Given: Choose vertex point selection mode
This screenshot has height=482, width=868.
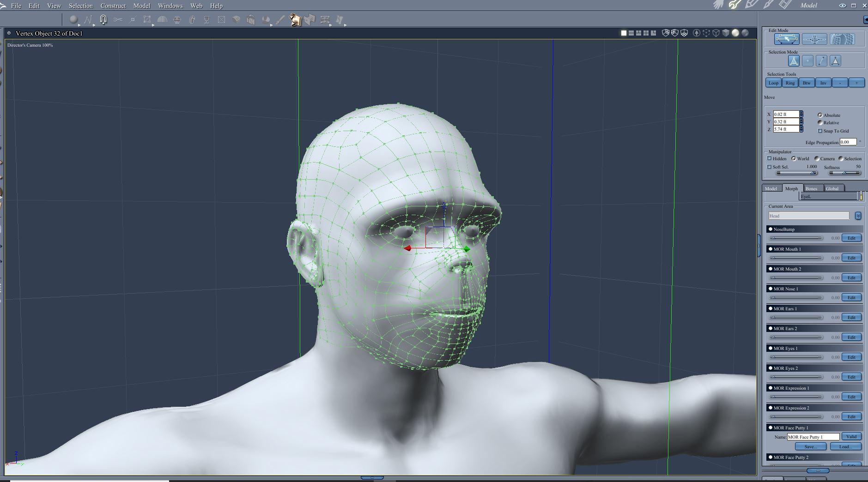Looking at the screenshot, I should (x=807, y=60).
